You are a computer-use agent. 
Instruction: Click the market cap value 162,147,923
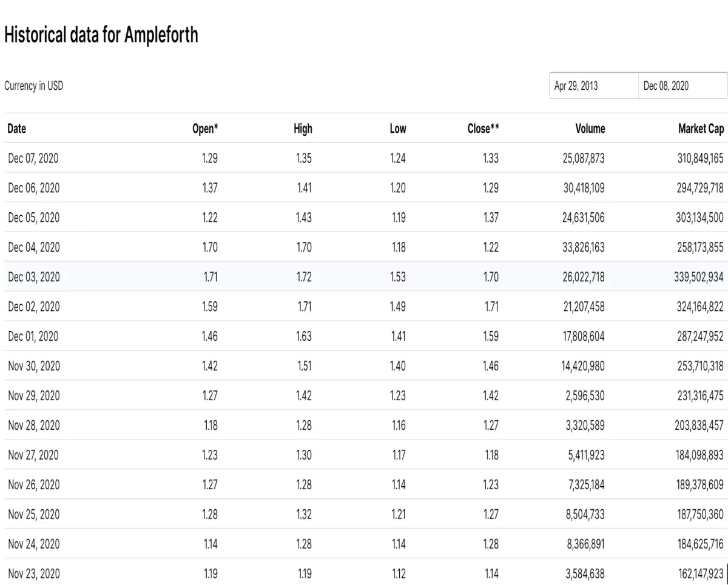coord(701,574)
